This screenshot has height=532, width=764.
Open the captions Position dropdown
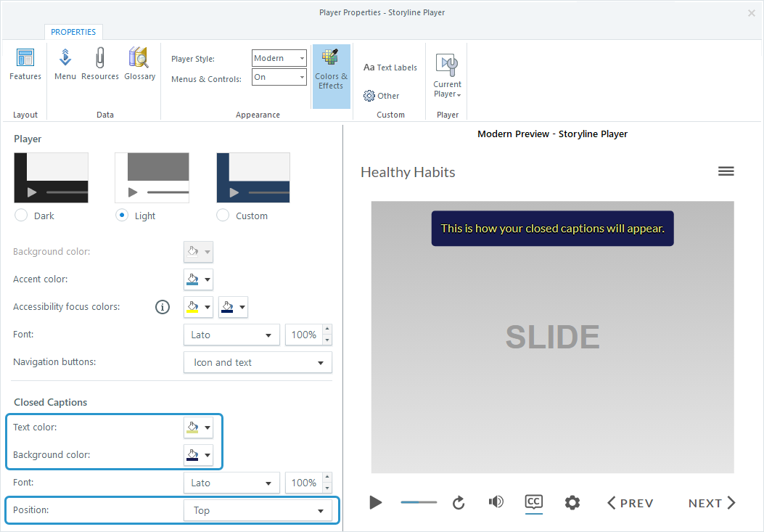coord(258,510)
